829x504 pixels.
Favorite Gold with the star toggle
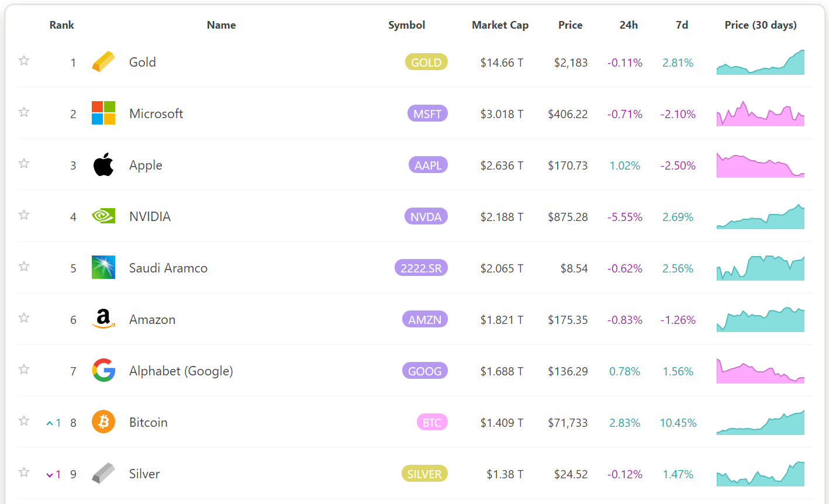[24, 61]
